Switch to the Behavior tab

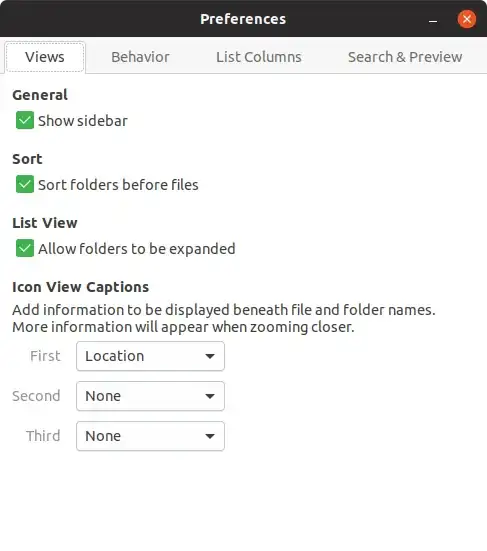coord(141,57)
